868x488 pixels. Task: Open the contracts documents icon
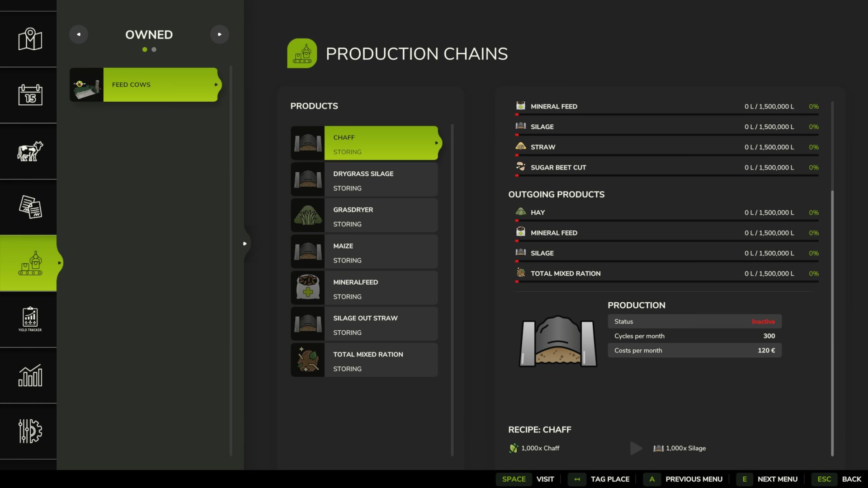[30, 207]
